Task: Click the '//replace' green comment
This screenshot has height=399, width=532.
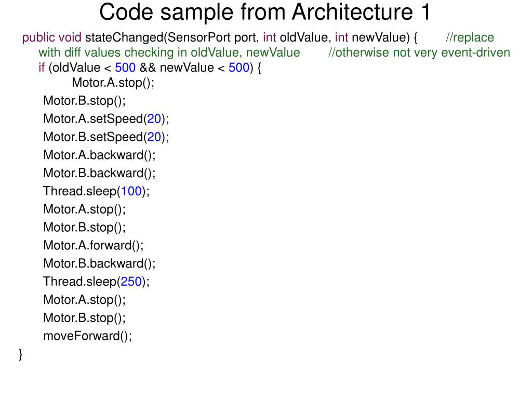Action: pos(470,37)
